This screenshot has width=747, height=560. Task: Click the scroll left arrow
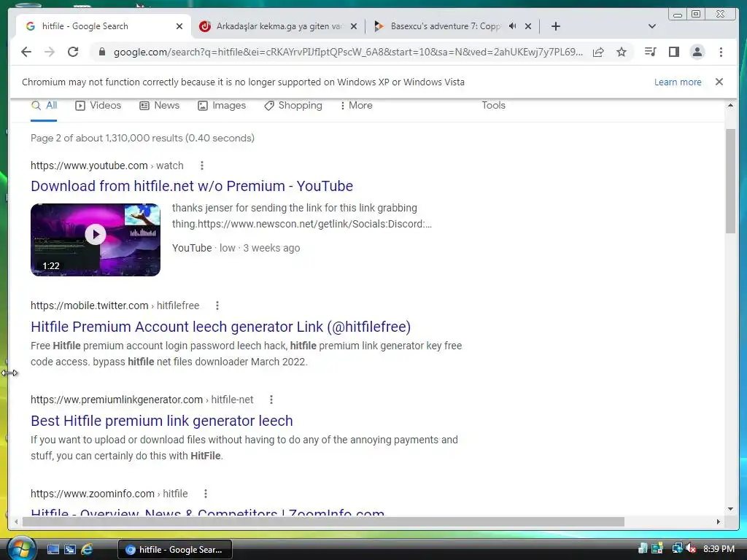(16, 522)
